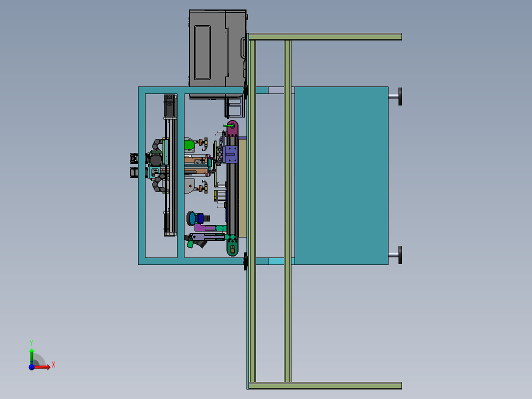The height and width of the screenshot is (399, 532).
Task: Select the bottom horizontal olive frame beam
Action: pos(325,385)
